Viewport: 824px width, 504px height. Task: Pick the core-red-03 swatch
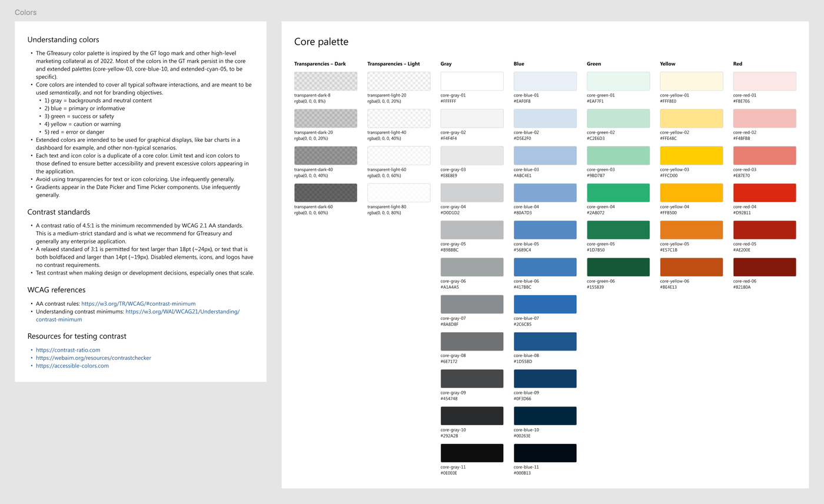pos(765,156)
